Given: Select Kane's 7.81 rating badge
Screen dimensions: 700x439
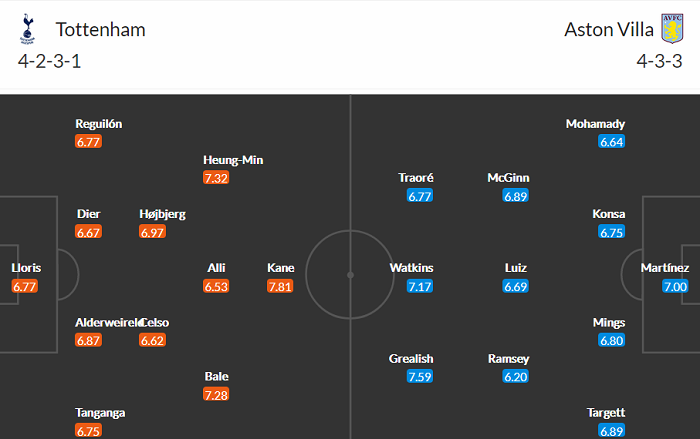Looking at the screenshot, I should (281, 286).
